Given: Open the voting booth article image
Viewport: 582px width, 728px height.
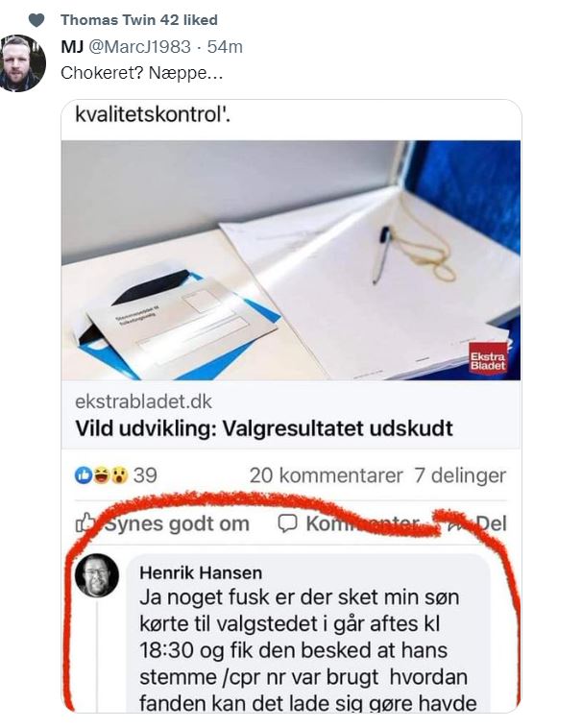Looking at the screenshot, I should (x=291, y=260).
